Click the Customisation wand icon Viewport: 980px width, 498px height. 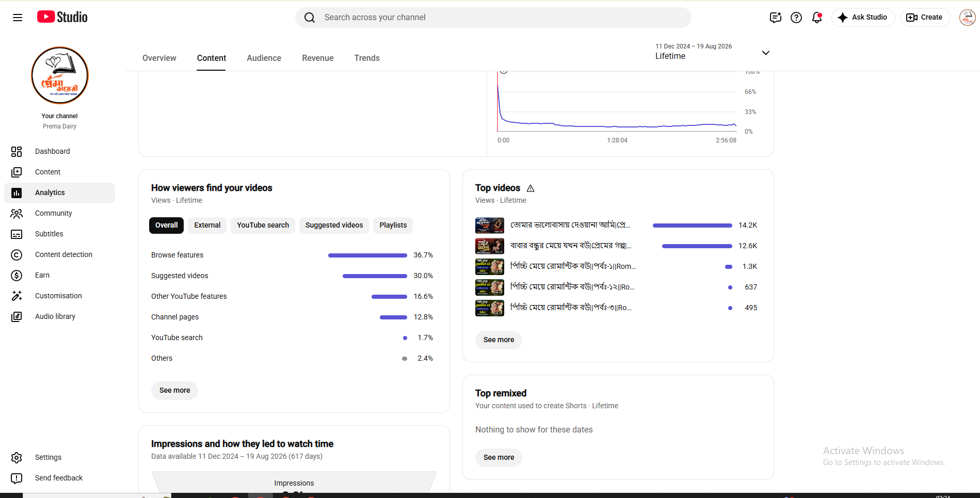tap(17, 296)
